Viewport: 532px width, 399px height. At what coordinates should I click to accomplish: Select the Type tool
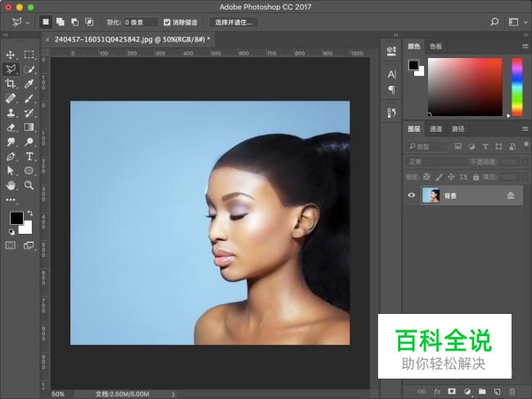click(x=29, y=156)
